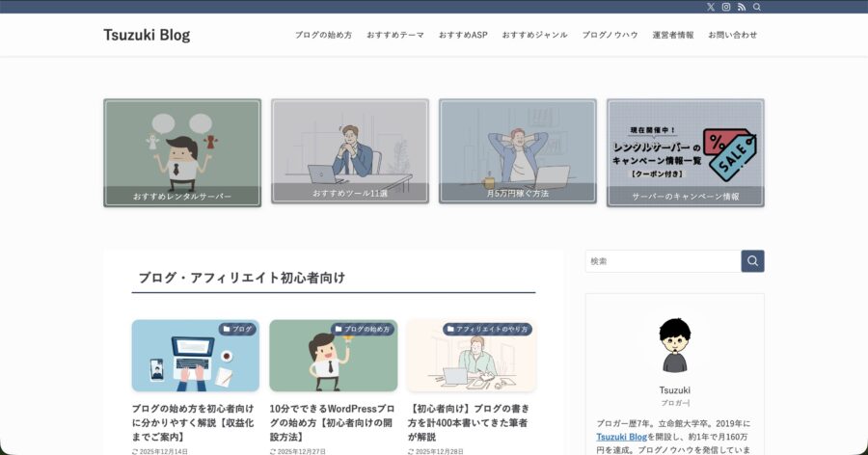Open the おすすめレンタルサーバー banner card
868x455 pixels.
[x=182, y=152]
